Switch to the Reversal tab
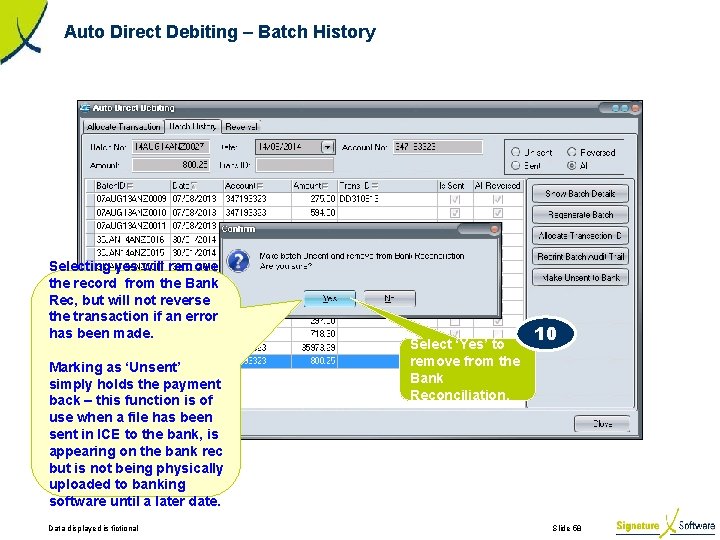This screenshot has height=540, width=720. point(242,127)
